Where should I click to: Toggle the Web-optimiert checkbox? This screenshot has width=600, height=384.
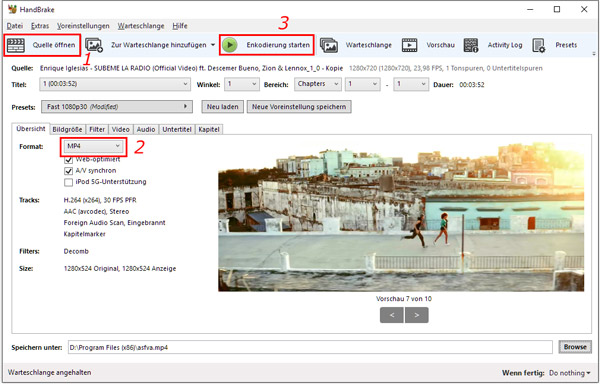(x=68, y=159)
